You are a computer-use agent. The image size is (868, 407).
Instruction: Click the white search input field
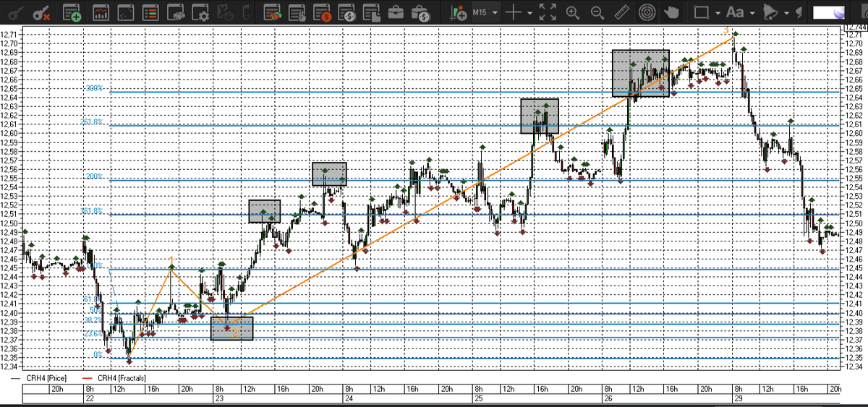830,12
